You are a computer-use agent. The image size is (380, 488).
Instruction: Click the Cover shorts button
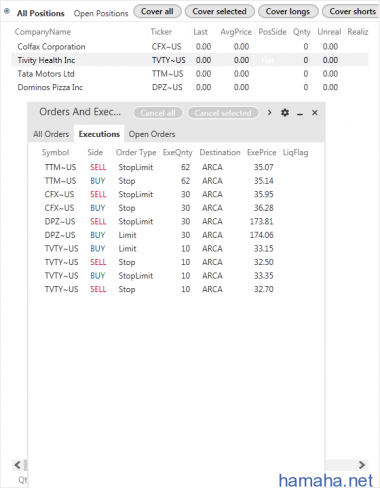(351, 12)
